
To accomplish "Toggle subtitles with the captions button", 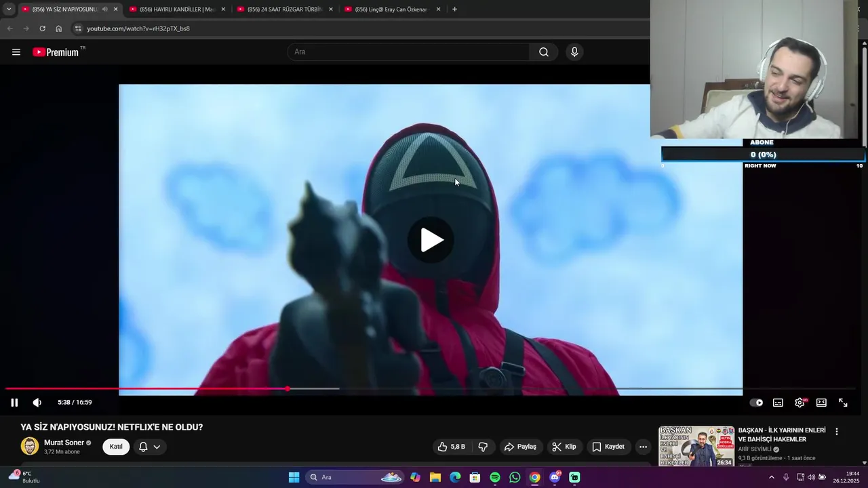I will coord(778,403).
